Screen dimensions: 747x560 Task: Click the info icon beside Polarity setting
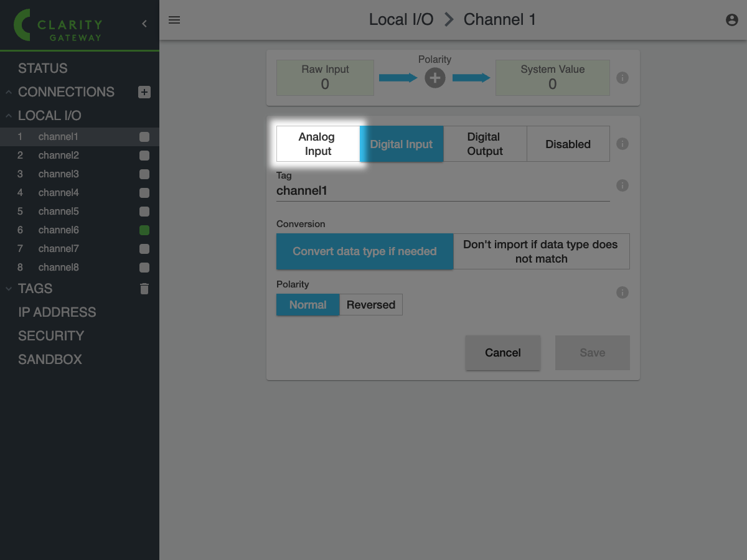pyautogui.click(x=622, y=292)
